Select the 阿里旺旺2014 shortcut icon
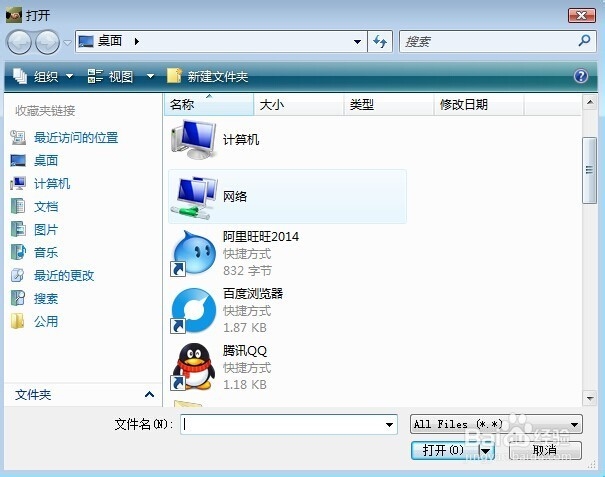 pos(193,253)
